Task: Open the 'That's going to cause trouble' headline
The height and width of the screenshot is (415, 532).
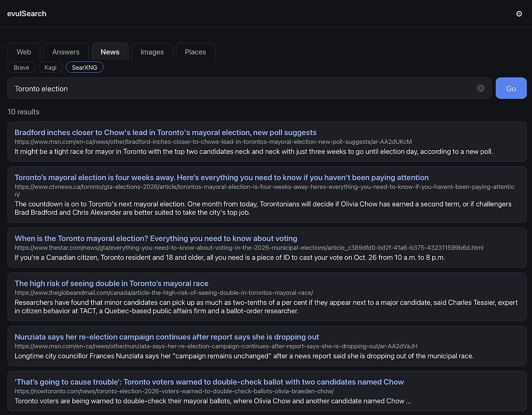Action: tap(209, 382)
